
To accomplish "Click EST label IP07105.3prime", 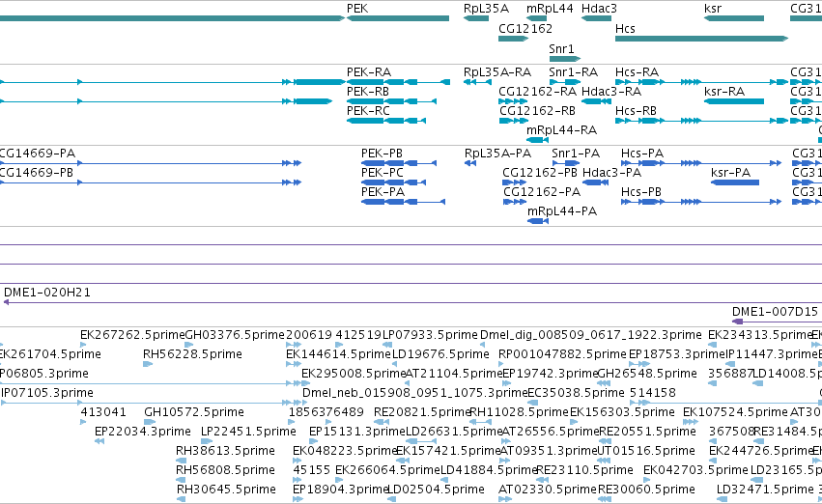I will 47,393.
